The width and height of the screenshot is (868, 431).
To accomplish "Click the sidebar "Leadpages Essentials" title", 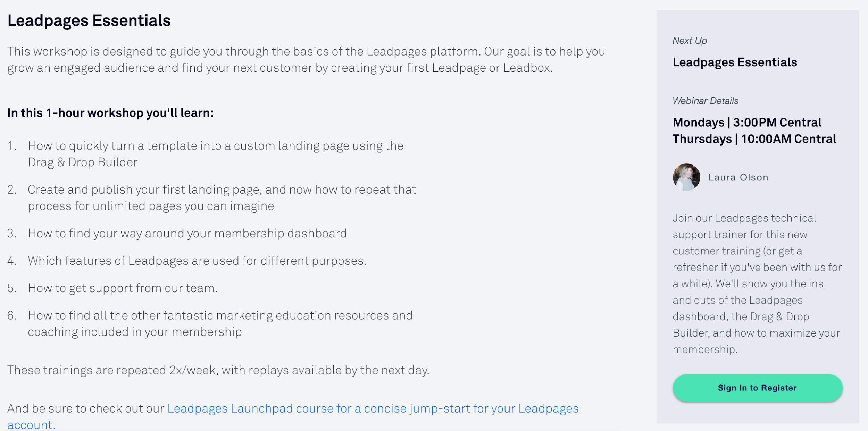I will click(x=734, y=63).
